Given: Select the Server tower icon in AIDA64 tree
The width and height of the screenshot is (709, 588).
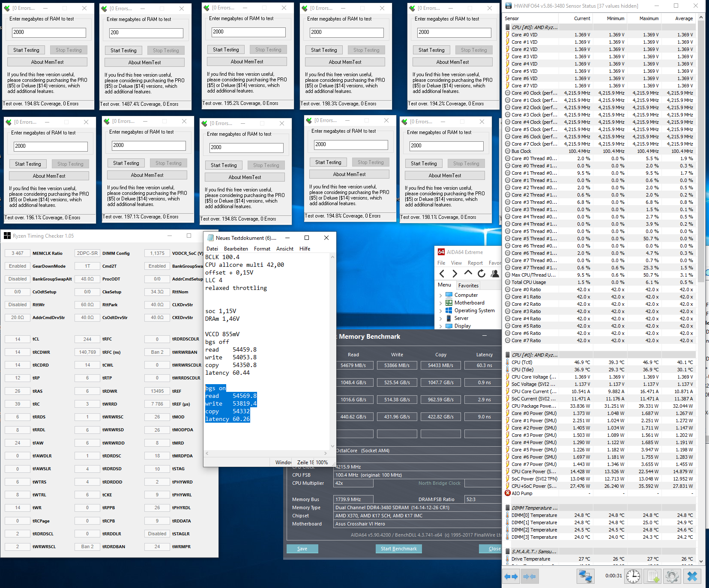Looking at the screenshot, I should 449,318.
